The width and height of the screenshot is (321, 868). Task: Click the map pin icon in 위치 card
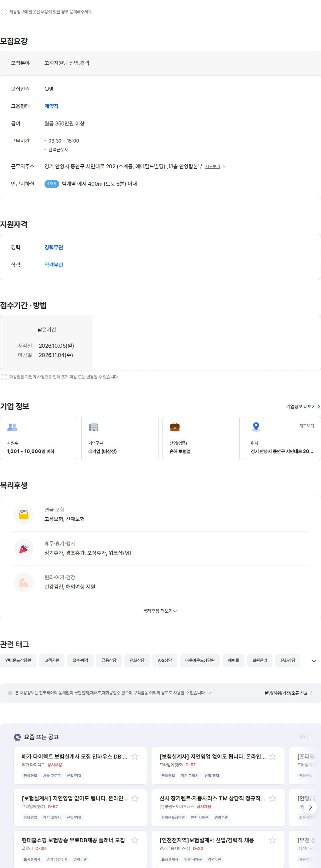[x=256, y=427]
